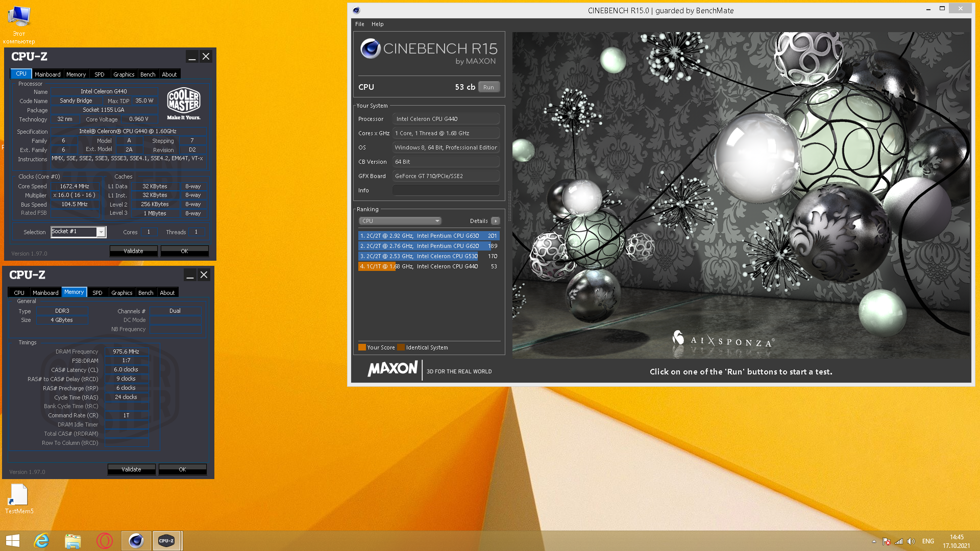Open Mainboard tab in bottom CPU-Z window
Screen dimensions: 980x551
click(x=45, y=293)
